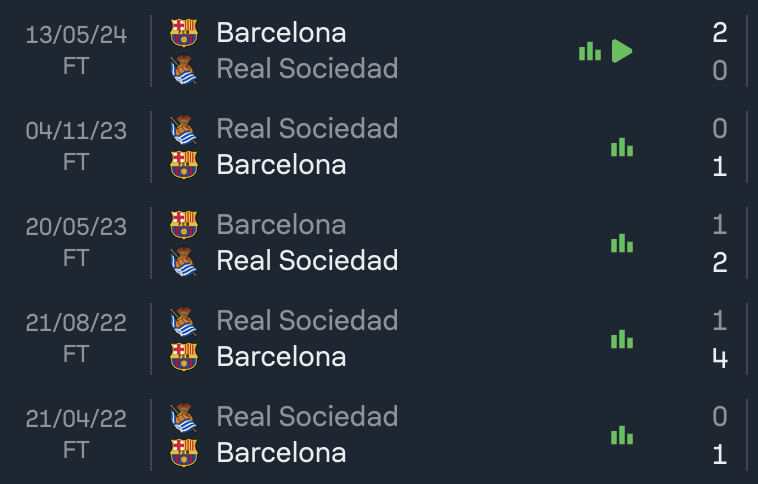758x484 pixels.
Task: Click Real Sociedad crest in 21/04/22 match
Action: 184,417
